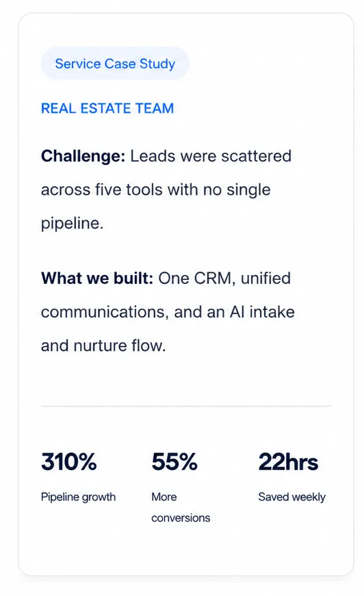364x596 pixels.
Task: Select the bold Challenge: label
Action: point(83,156)
